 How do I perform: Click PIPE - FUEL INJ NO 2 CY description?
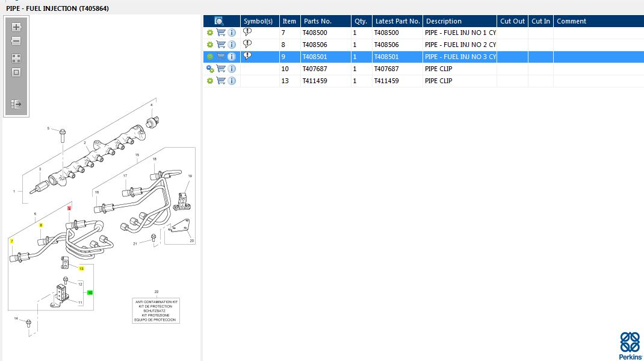coord(460,45)
